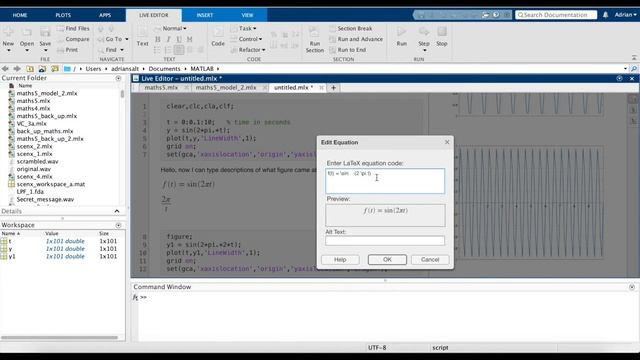Click the Run play icon
This screenshot has height=360, width=640.
(402, 32)
